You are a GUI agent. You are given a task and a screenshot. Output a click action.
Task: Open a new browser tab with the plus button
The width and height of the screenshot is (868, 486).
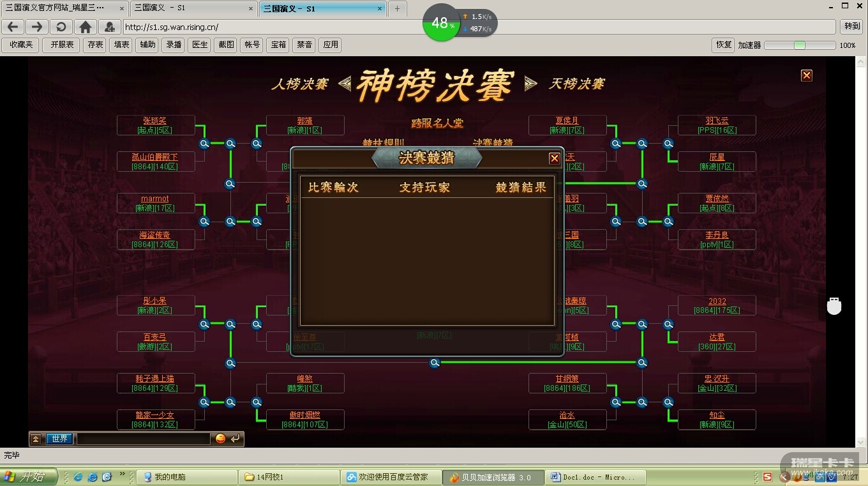[x=397, y=8]
